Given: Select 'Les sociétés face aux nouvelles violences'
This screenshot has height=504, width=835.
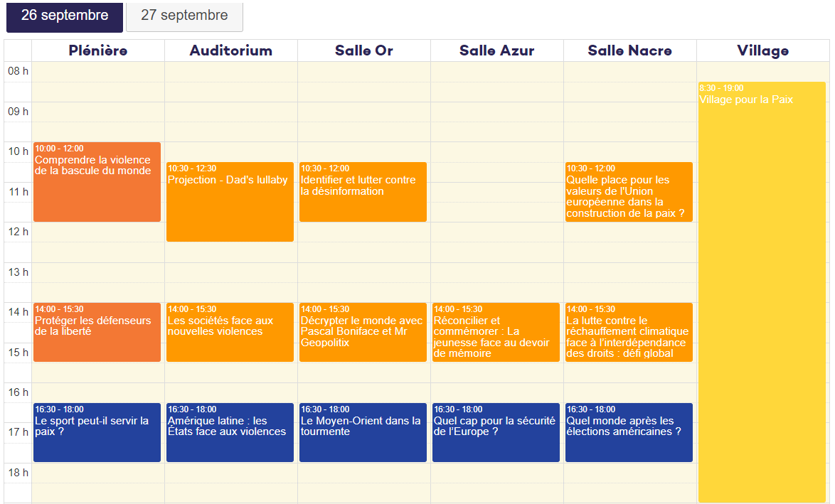Looking at the screenshot, I should pos(230,332).
